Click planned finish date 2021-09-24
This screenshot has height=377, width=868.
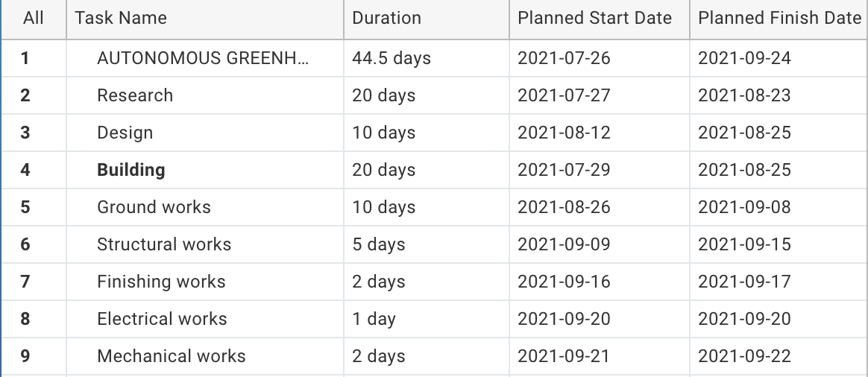[x=744, y=58]
